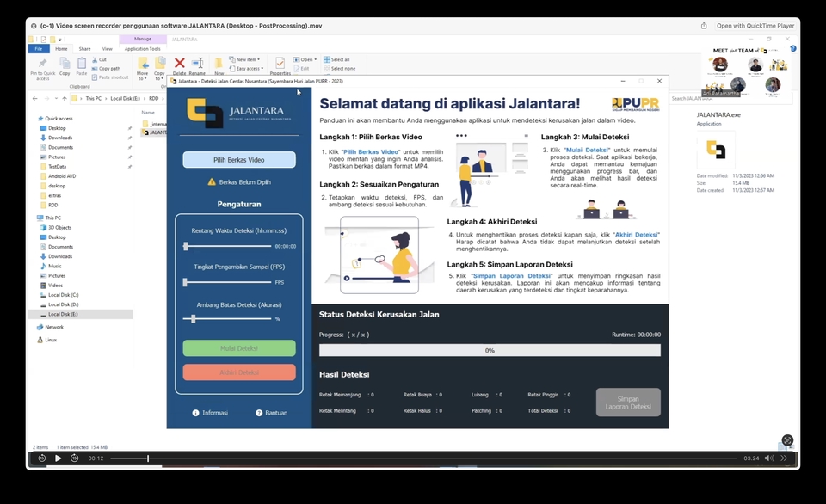The width and height of the screenshot is (826, 504).
Task: Open Easy access dropdown in ribbon
Action: pos(246,69)
